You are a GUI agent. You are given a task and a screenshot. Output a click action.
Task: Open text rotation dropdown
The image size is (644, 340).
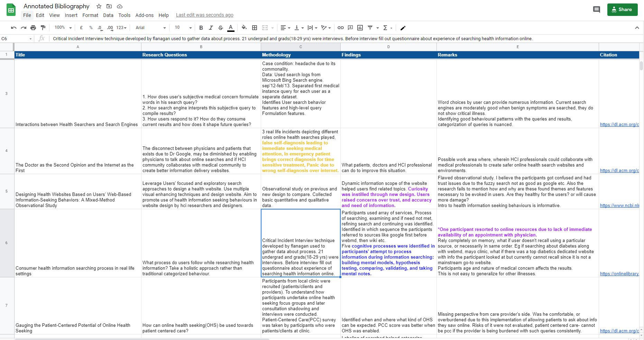[326, 28]
